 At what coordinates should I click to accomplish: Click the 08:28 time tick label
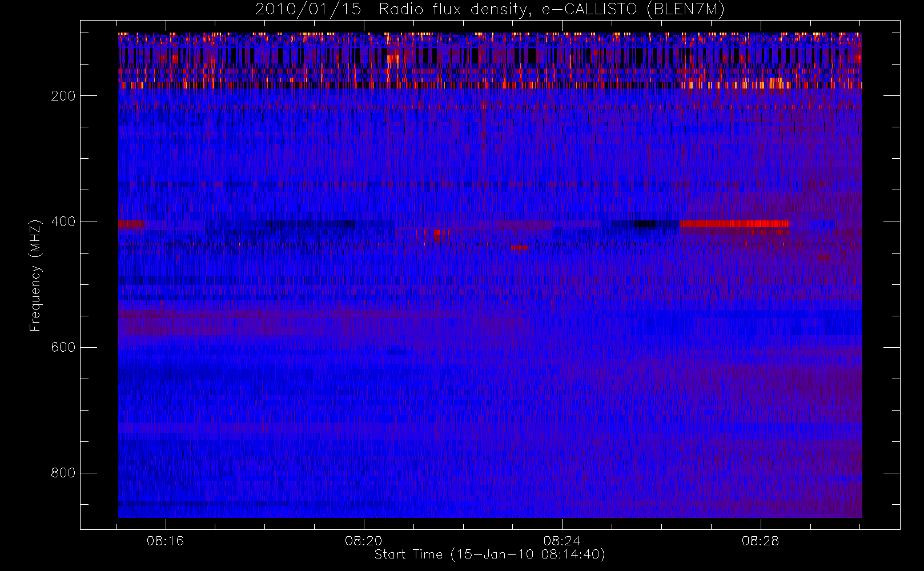click(x=760, y=541)
